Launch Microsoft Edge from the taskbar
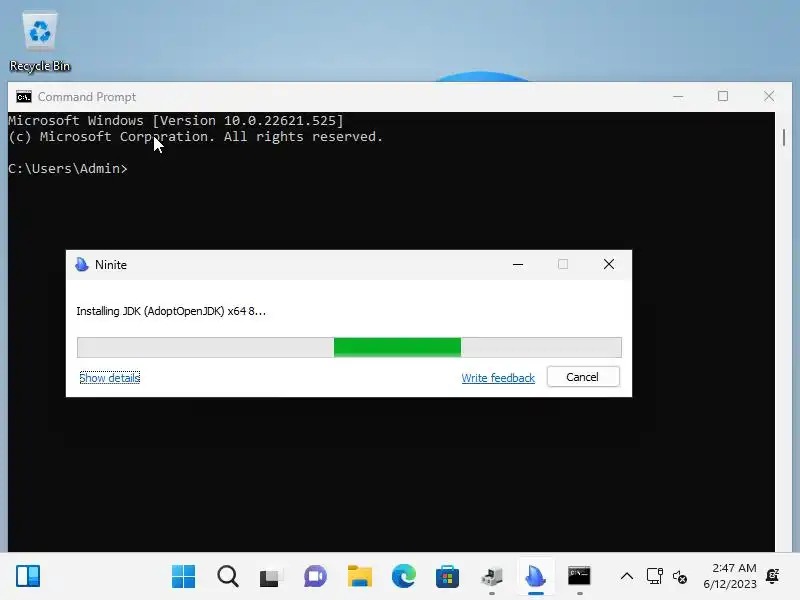Image resolution: width=800 pixels, height=600 pixels. [404, 577]
